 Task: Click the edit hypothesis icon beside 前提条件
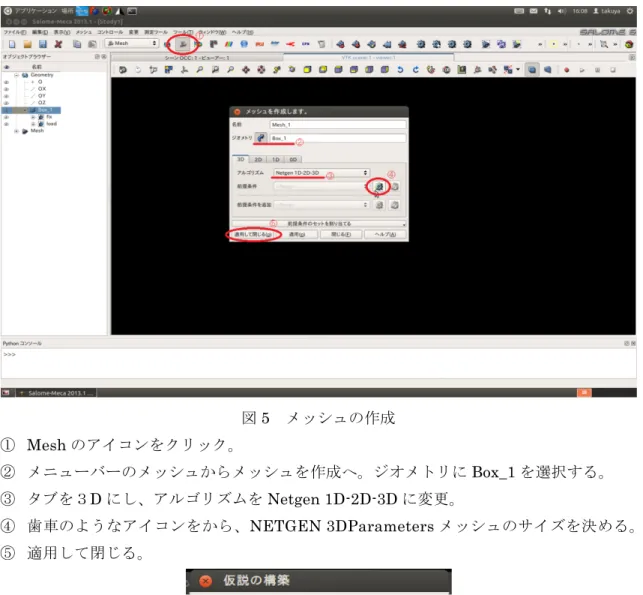(394, 187)
